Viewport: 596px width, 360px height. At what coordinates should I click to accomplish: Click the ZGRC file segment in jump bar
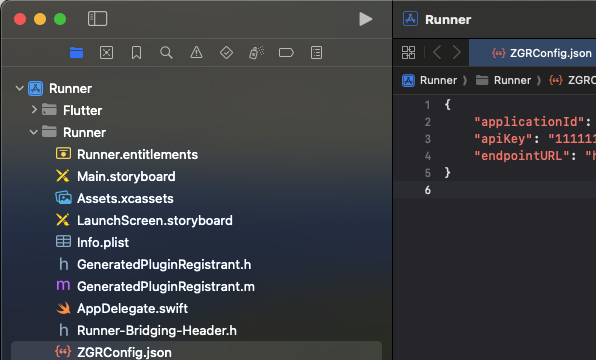coord(572,80)
